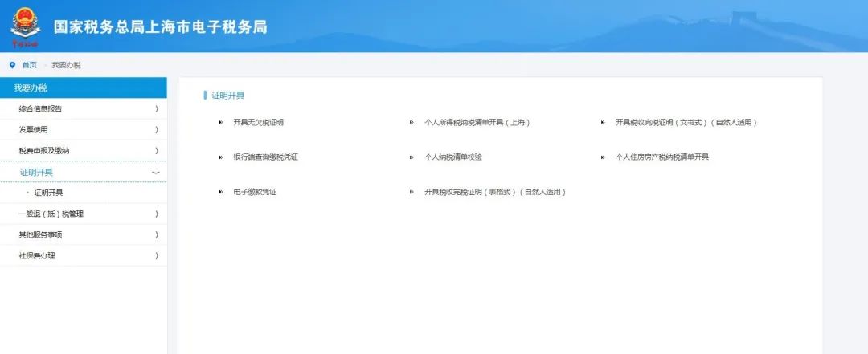The image size is (868, 354).
Task: Click arrow bullet before 个人所得税纳税清单开具
Action: [411, 123]
